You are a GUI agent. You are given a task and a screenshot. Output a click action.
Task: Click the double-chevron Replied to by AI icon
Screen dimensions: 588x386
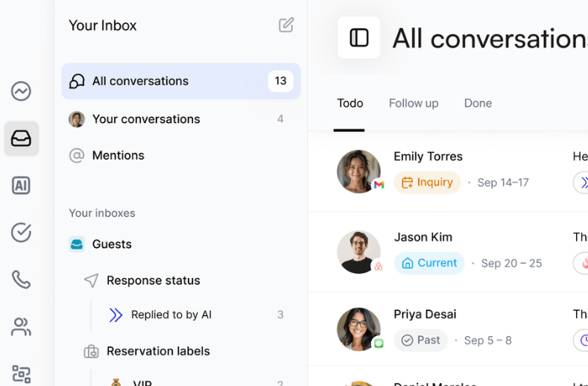(x=116, y=315)
